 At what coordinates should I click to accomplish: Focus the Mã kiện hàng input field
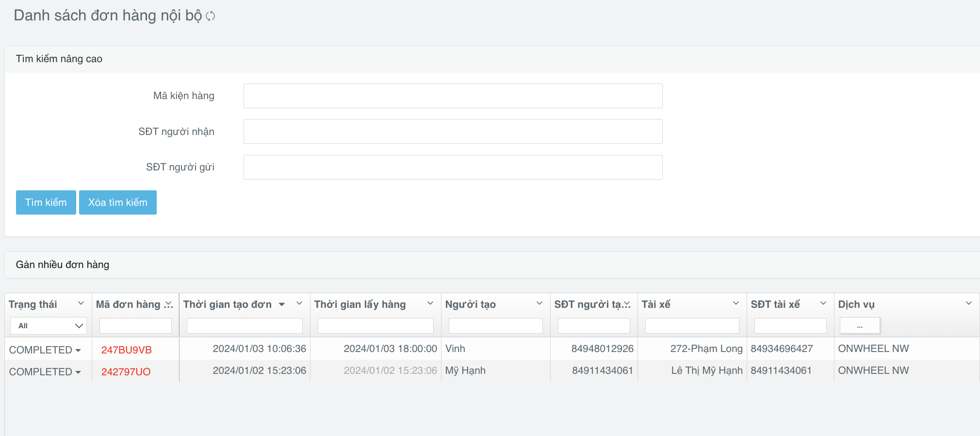[x=453, y=96]
